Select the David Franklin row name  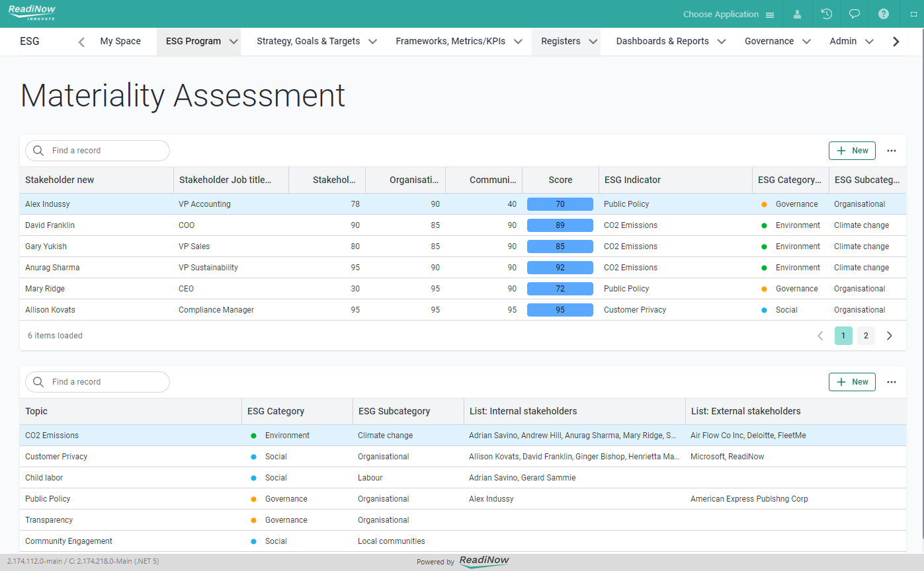(50, 225)
